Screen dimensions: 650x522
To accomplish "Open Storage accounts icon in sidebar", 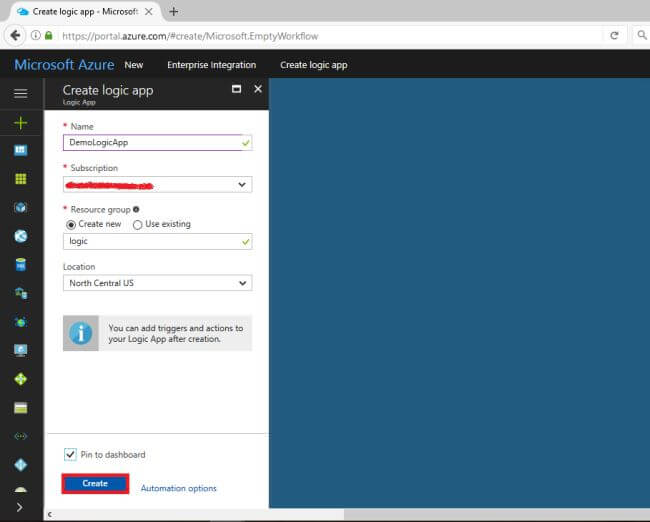I will pyautogui.click(x=20, y=408).
